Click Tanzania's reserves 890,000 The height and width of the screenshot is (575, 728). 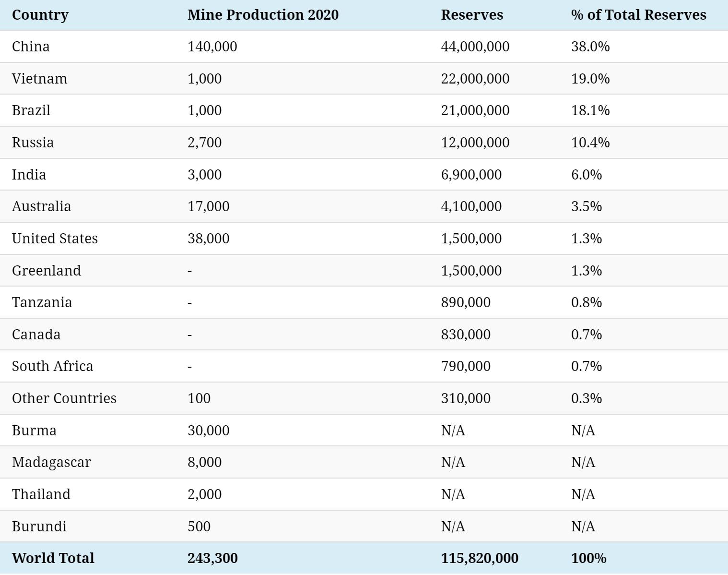[466, 302]
